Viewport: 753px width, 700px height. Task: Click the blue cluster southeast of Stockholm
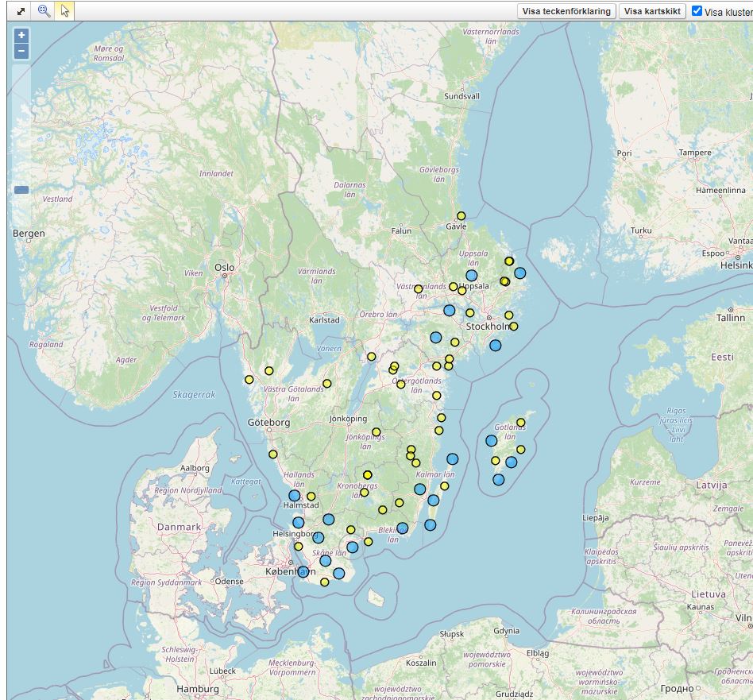pyautogui.click(x=496, y=345)
